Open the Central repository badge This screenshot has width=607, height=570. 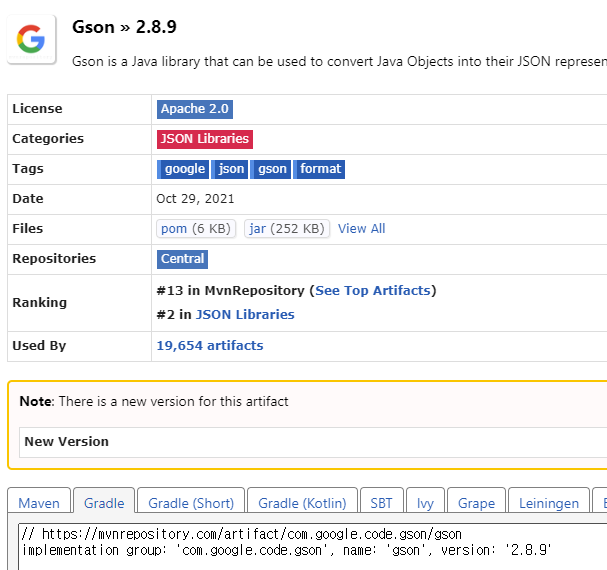click(182, 259)
